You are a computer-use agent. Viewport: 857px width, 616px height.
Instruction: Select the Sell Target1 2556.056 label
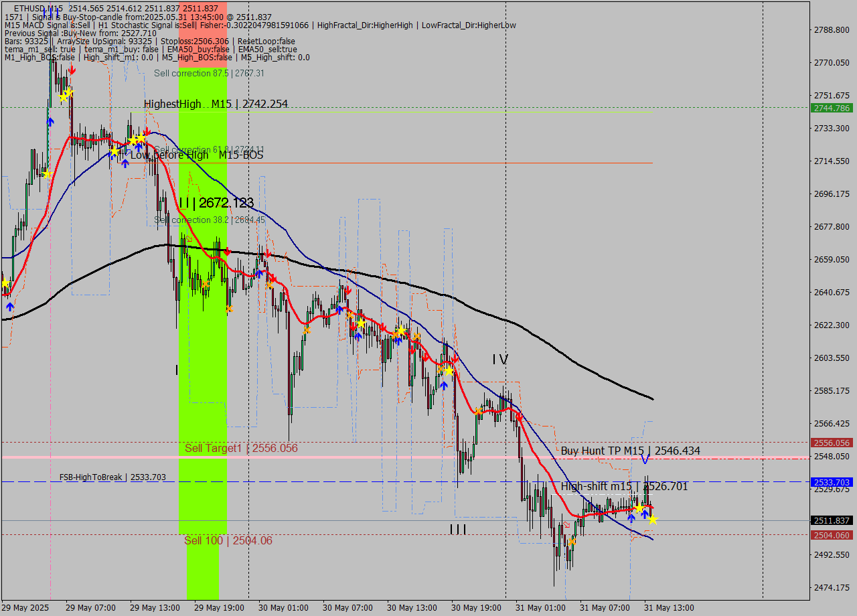241,448
